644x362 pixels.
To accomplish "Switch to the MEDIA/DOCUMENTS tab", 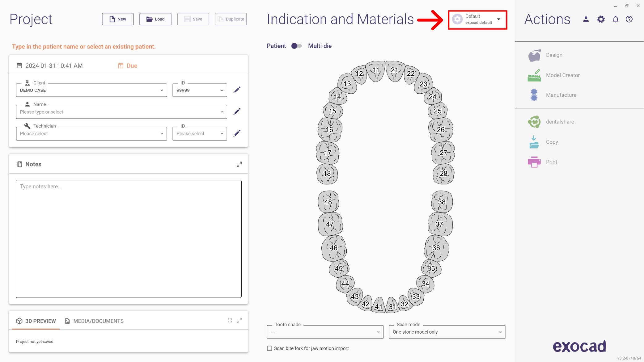I will click(x=94, y=321).
